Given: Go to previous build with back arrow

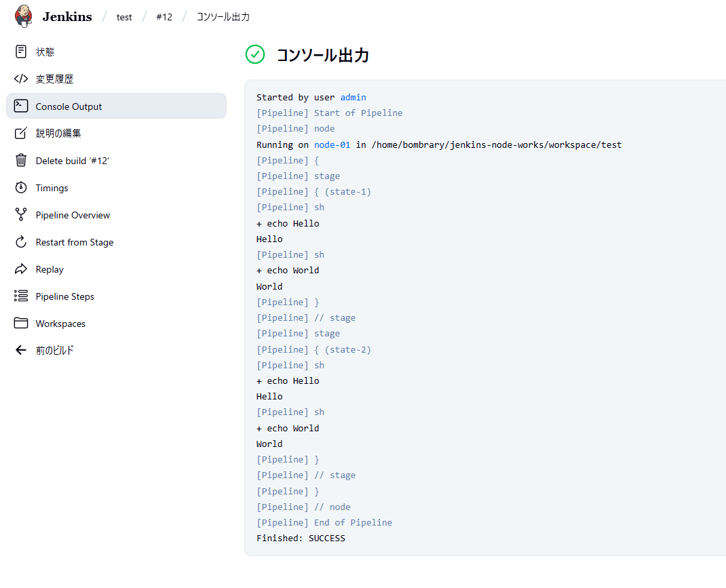Looking at the screenshot, I should coord(21,351).
